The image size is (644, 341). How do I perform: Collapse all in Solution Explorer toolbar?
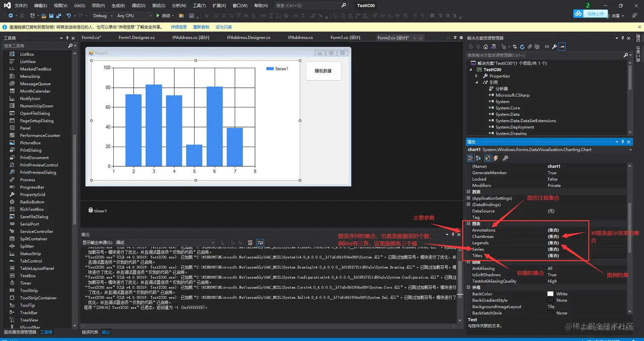click(x=530, y=47)
